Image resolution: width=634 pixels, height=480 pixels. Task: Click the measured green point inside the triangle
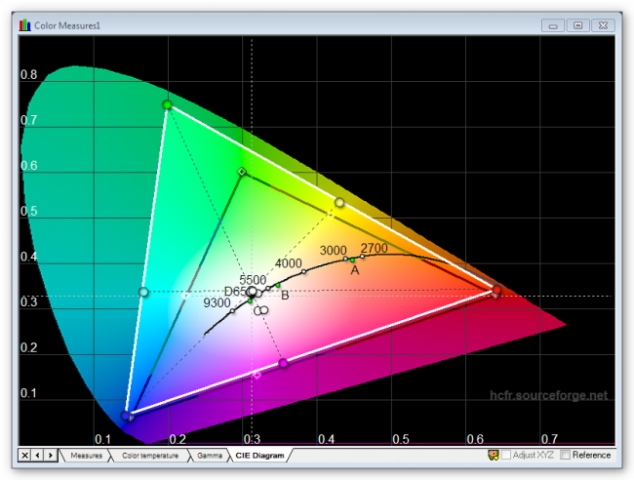[x=242, y=172]
